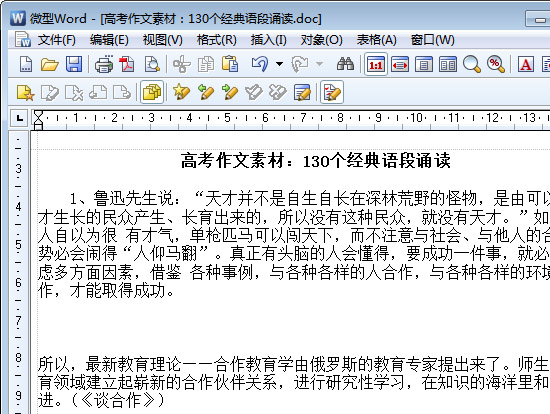Open the 窗口(W) menu
Viewport: 550px width, 414px height.
(433, 40)
